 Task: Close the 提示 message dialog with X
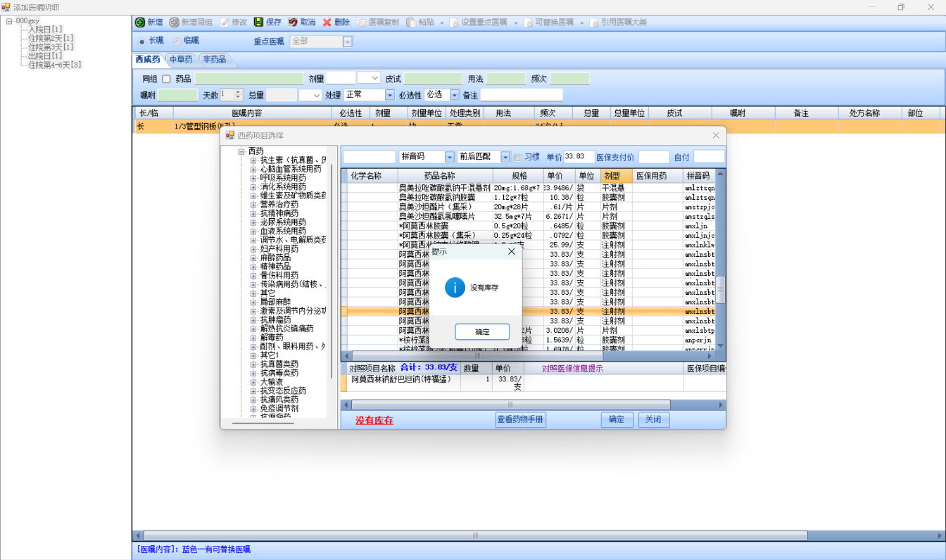tap(512, 251)
